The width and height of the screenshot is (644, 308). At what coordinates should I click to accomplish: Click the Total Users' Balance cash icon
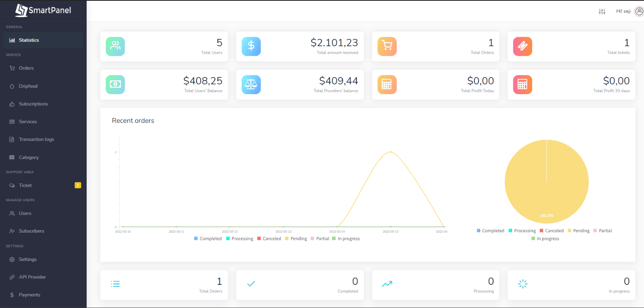pos(115,85)
